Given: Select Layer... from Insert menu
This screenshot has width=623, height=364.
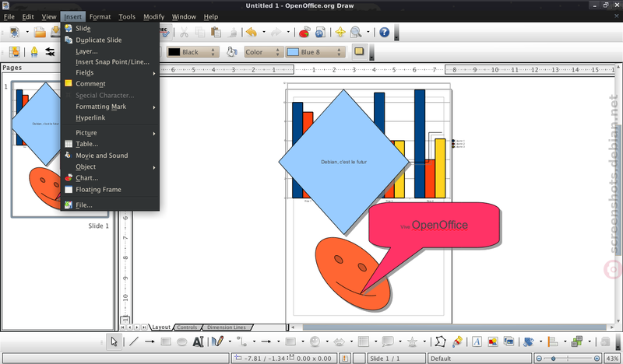Looking at the screenshot, I should click(x=110, y=51).
